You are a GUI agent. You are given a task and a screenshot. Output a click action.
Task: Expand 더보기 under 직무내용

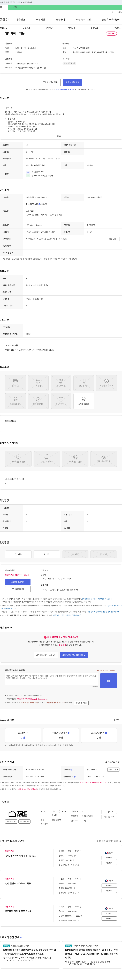[61, 136]
